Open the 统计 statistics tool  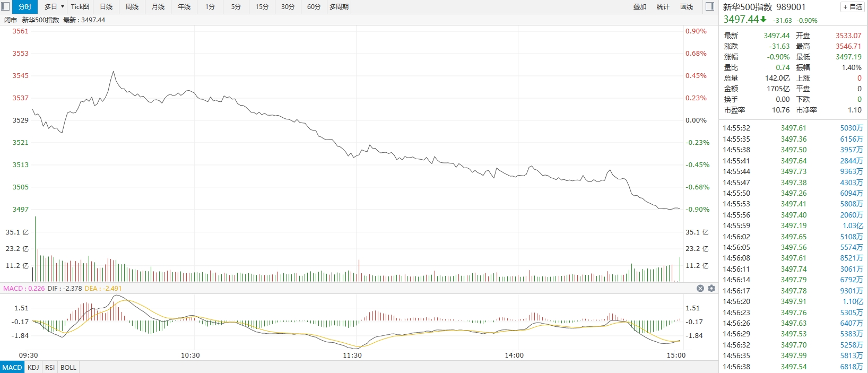[663, 7]
